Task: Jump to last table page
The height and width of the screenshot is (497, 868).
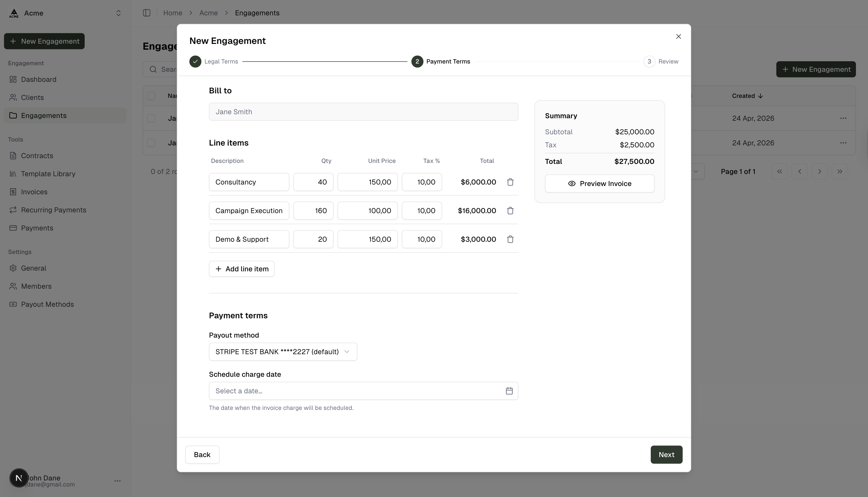Action: tap(840, 171)
